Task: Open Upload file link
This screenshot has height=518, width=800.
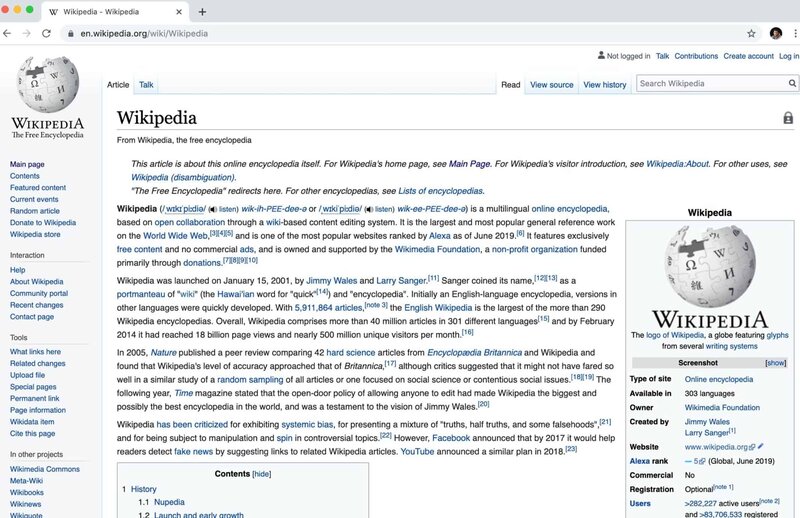Action: (28, 376)
